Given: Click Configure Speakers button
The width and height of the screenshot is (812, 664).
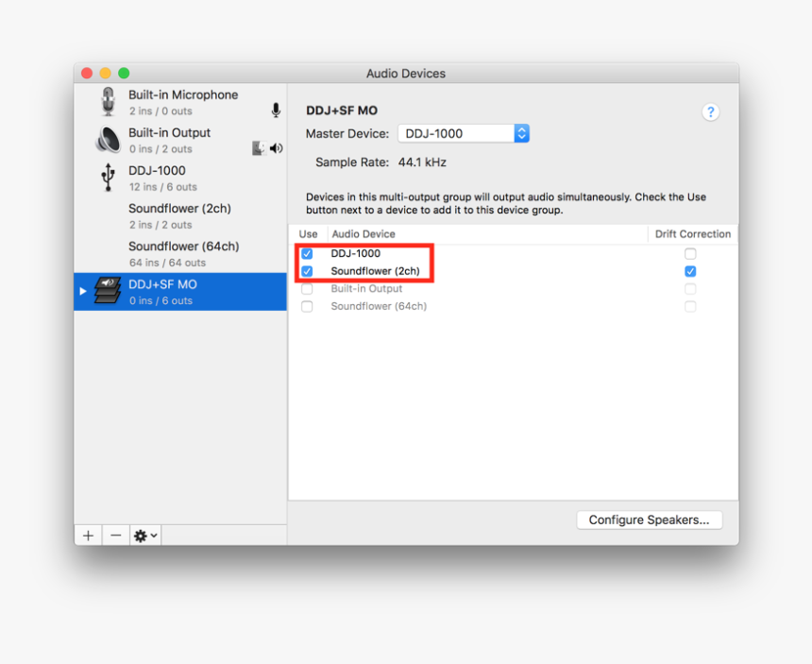Looking at the screenshot, I should [x=650, y=519].
